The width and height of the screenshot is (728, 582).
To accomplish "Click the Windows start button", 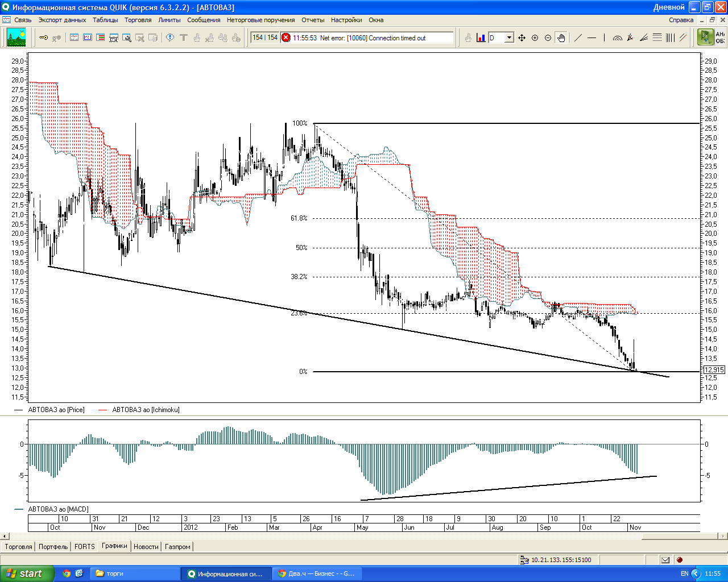I will (27, 573).
